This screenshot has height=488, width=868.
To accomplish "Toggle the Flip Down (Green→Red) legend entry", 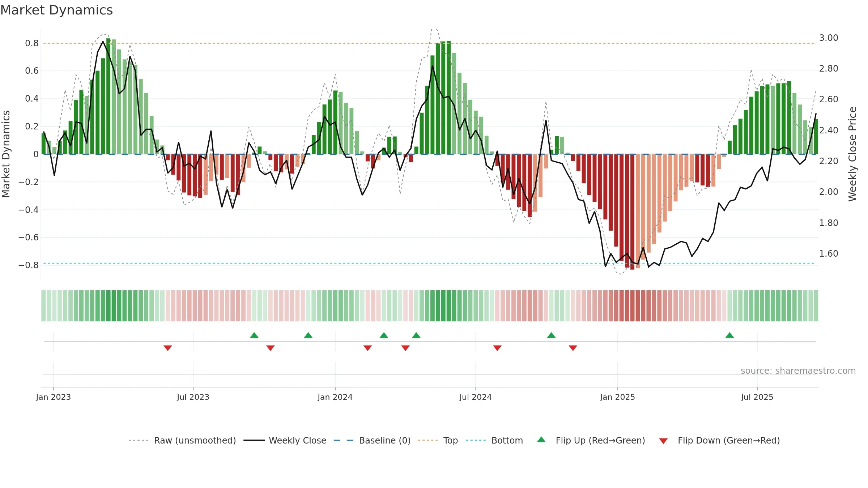I will click(719, 440).
